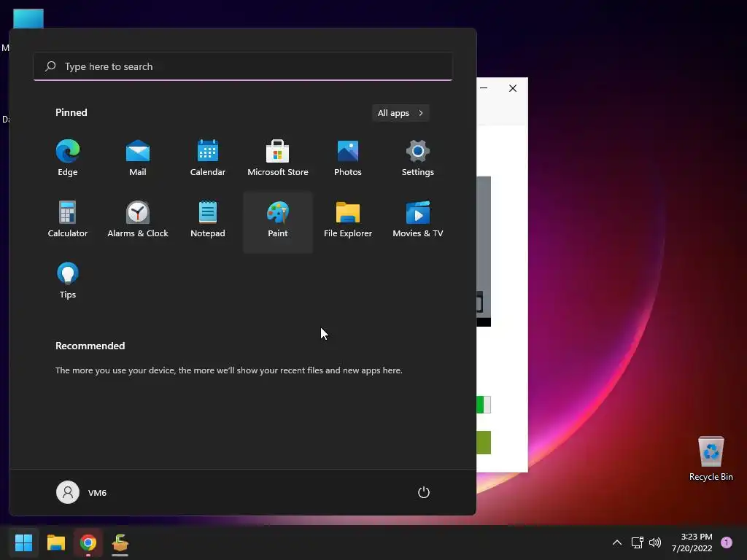This screenshot has height=560, width=747.
Task: Click the Pinned section heading
Action: [x=71, y=112]
